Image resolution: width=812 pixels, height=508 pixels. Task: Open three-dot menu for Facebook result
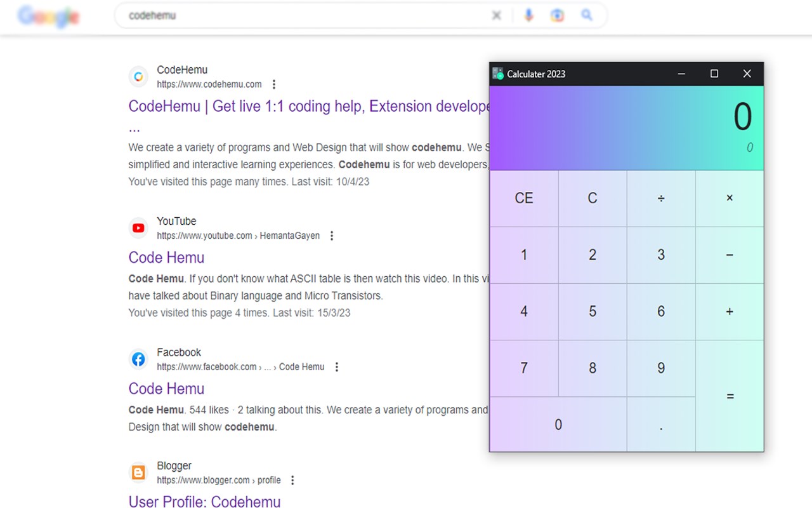[337, 367]
